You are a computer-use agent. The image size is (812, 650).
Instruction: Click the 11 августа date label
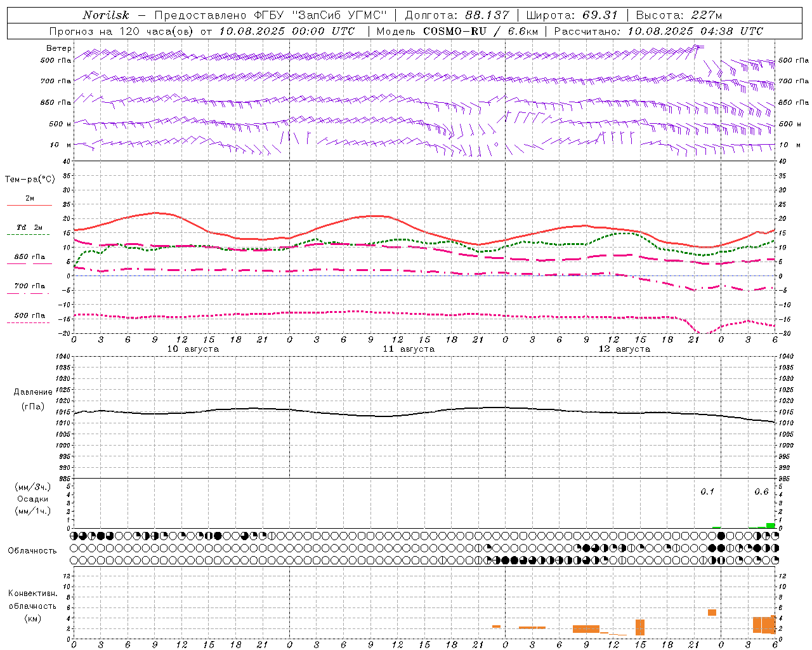[409, 349]
